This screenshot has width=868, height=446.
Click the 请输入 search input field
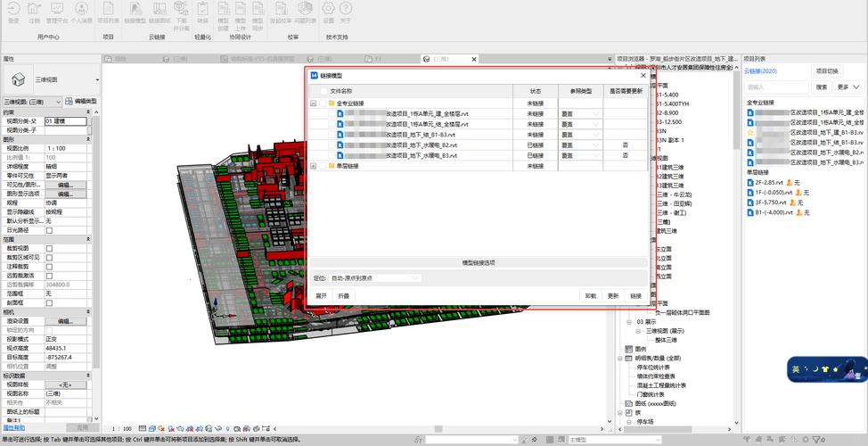775,87
